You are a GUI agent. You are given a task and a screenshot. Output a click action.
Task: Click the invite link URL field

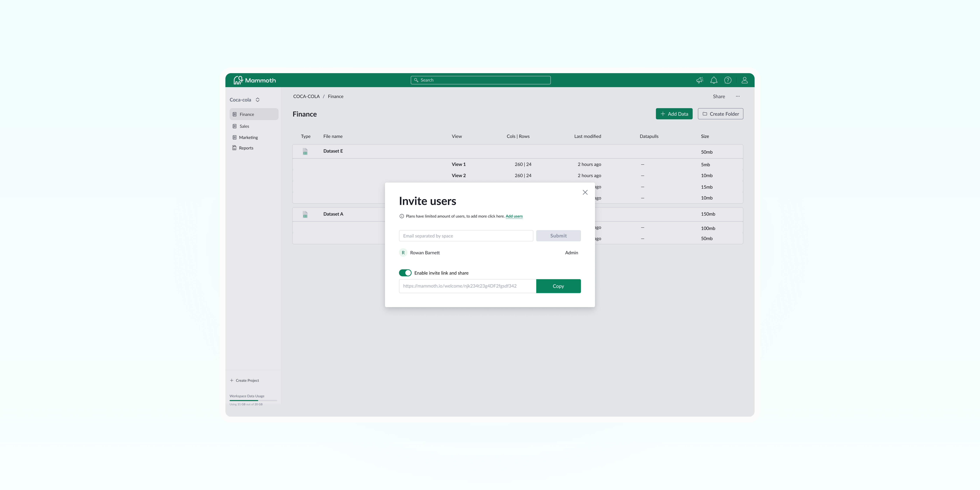coord(468,286)
